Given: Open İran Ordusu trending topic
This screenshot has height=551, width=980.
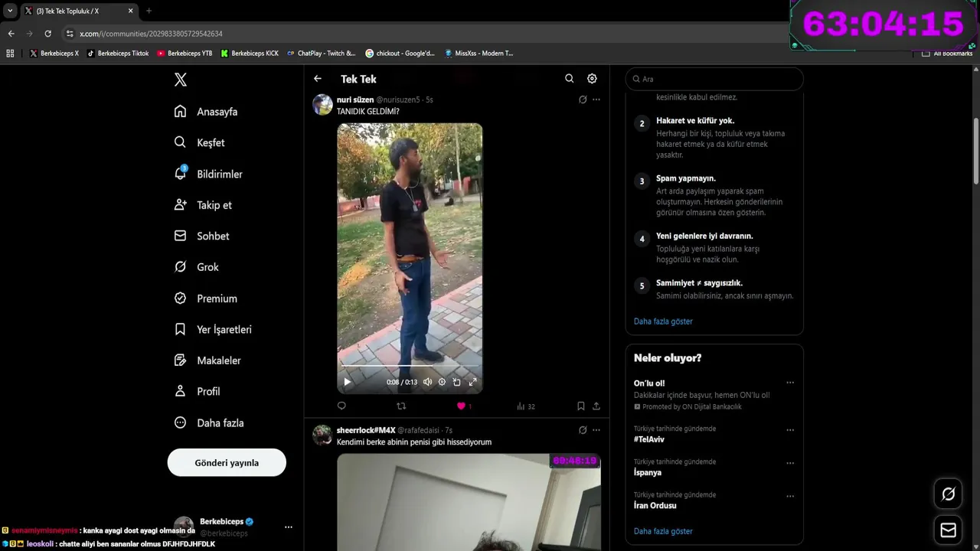Looking at the screenshot, I should point(655,506).
